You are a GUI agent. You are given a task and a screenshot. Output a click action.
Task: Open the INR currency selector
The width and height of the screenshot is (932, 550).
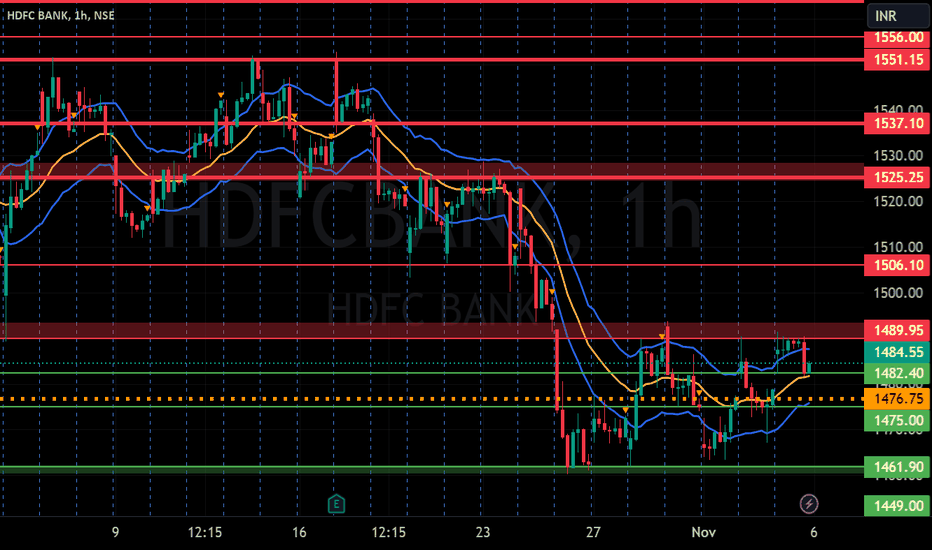pyautogui.click(x=898, y=16)
